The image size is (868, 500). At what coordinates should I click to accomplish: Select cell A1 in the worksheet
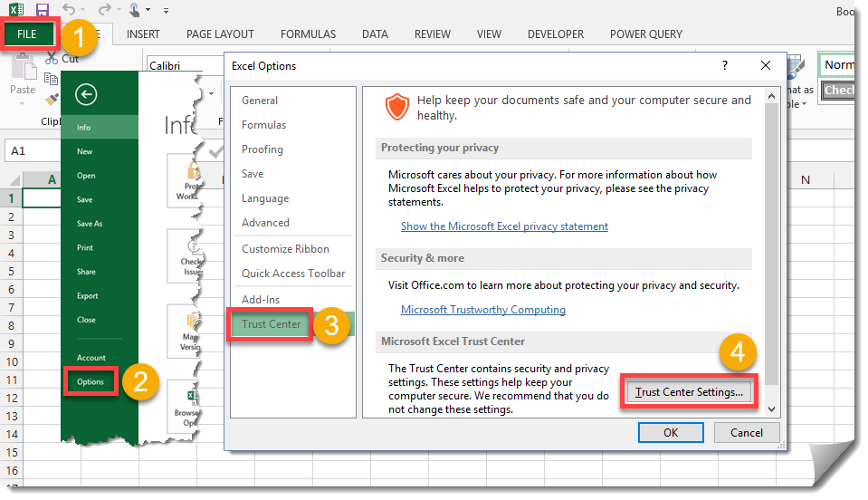pos(42,198)
